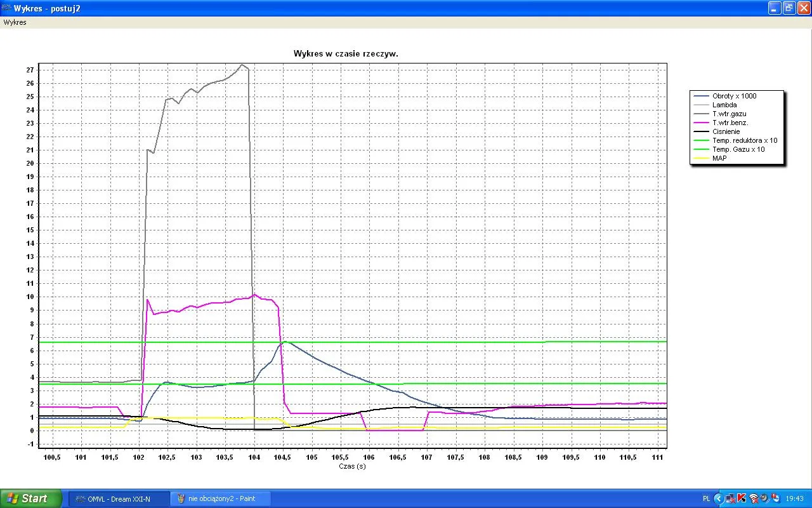This screenshot has height=508, width=812.
Task: Click the Obroty x 1000 legend entry
Action: click(734, 96)
